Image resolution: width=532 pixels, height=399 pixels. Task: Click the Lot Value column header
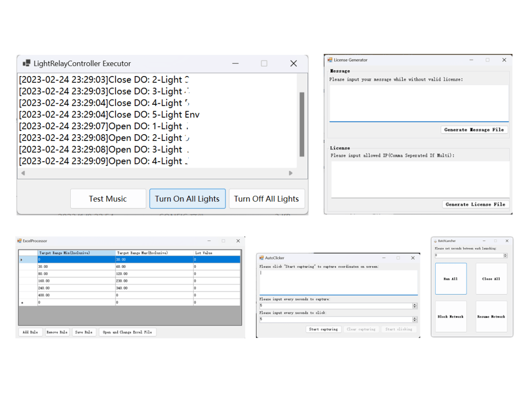[x=217, y=253]
